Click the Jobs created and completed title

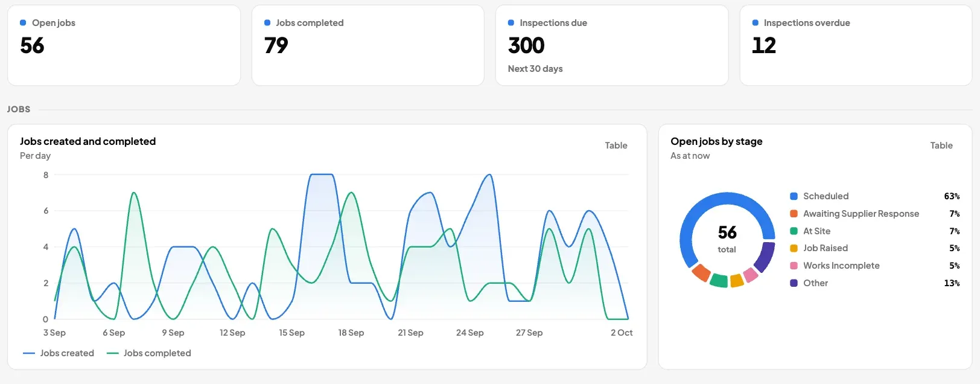click(x=87, y=141)
